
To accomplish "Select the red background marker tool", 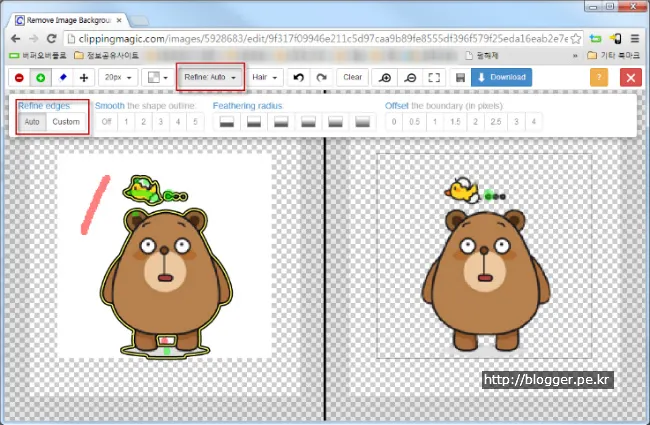I will point(19,77).
